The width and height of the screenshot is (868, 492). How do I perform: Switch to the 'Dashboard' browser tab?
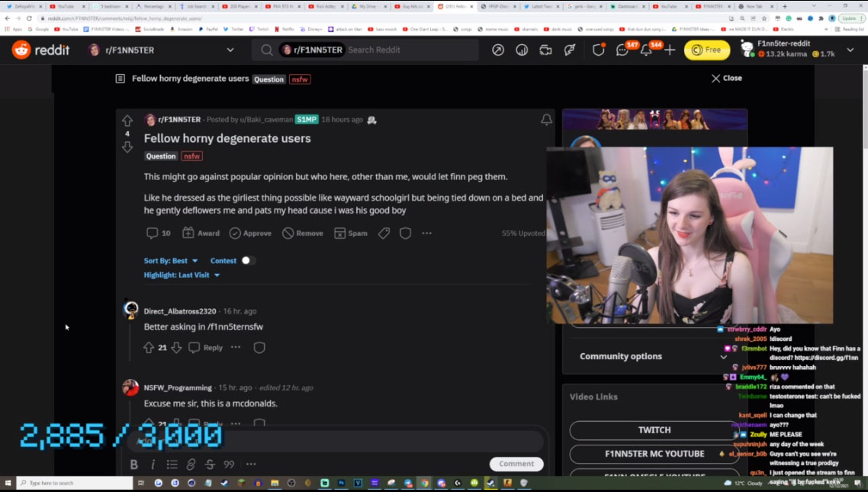[x=628, y=6]
